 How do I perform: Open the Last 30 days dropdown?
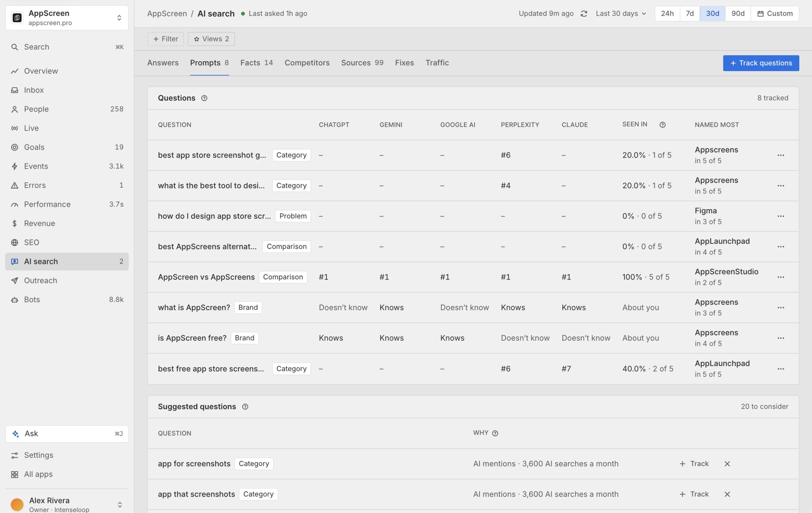(621, 13)
